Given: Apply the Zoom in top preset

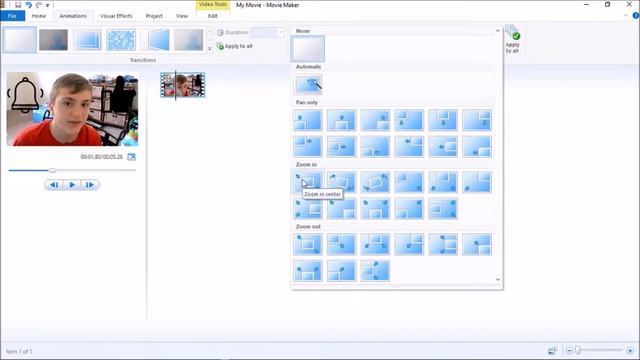Looking at the screenshot, I should click(x=443, y=182).
